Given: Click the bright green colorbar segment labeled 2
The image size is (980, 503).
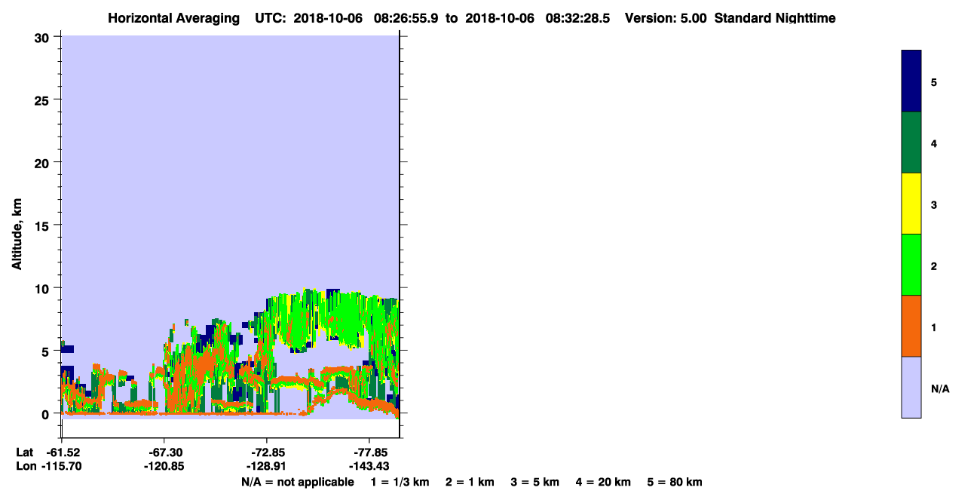Looking at the screenshot, I should click(911, 265).
